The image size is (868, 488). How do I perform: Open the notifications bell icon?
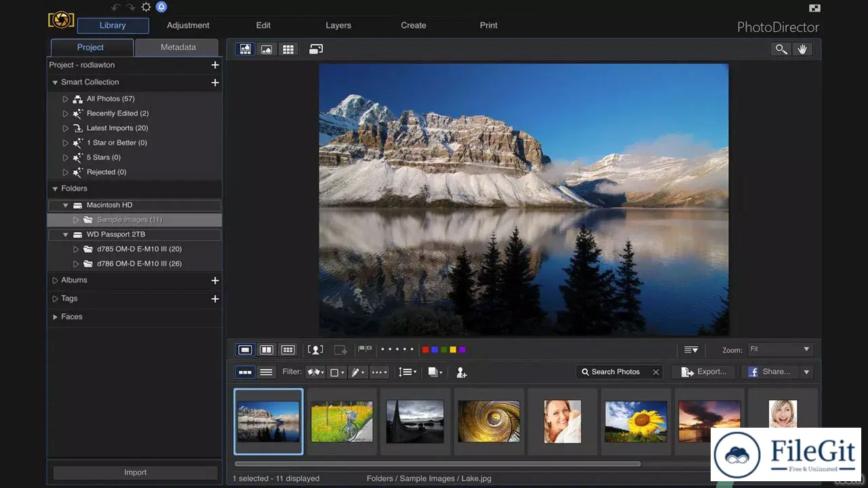click(x=161, y=7)
